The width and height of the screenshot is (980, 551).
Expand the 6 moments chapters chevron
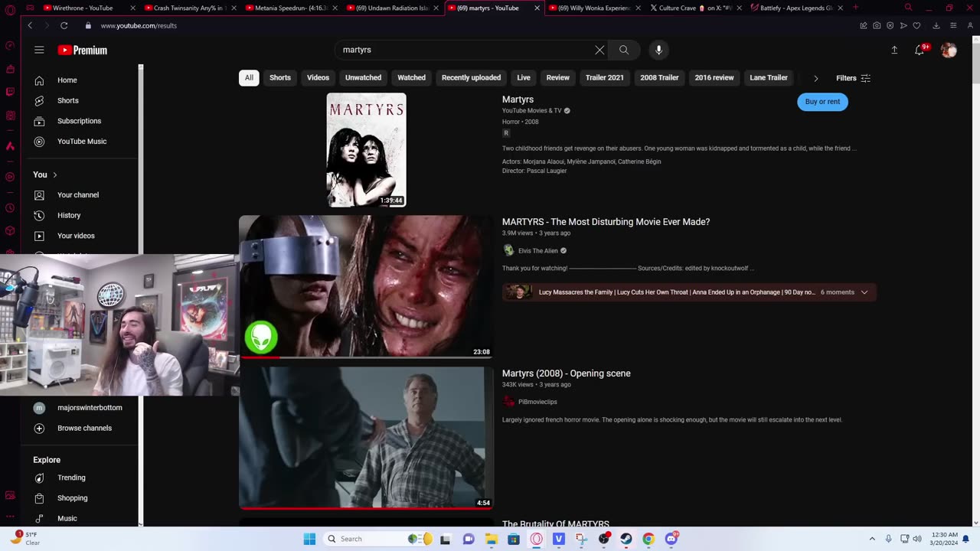click(x=864, y=292)
